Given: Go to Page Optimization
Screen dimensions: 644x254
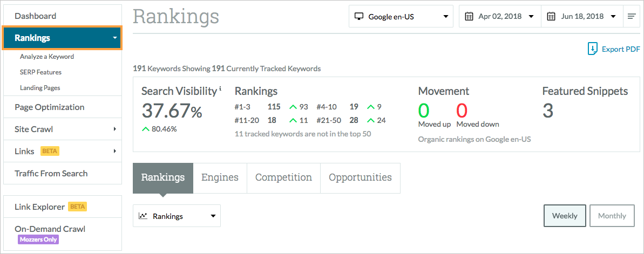Looking at the screenshot, I should (x=63, y=107).
